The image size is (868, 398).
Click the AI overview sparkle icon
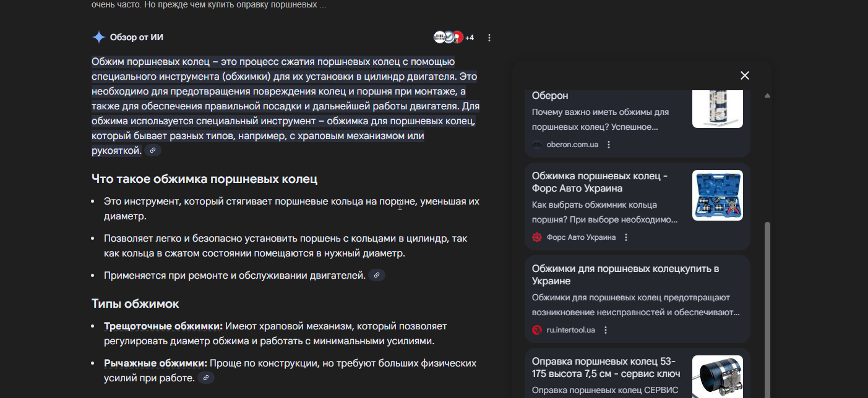pos(98,37)
